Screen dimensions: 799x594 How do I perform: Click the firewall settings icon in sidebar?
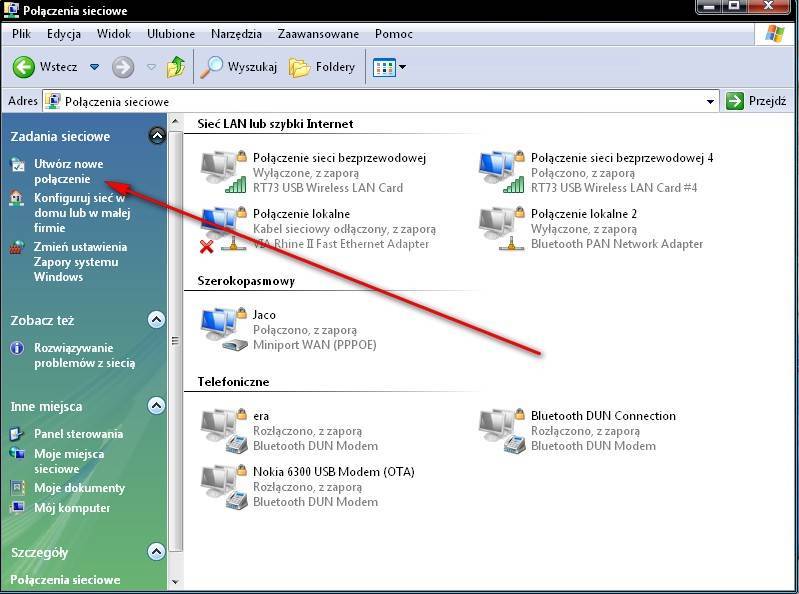(17, 247)
